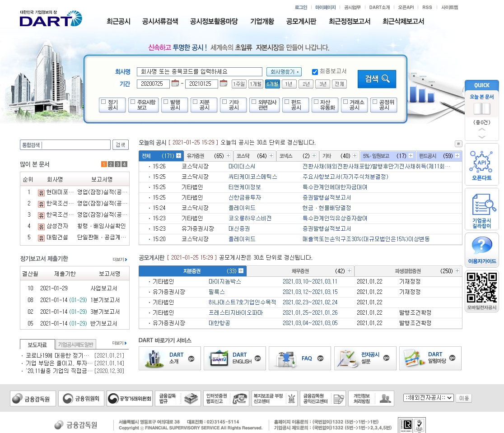Expand the 코스닥 (64) plus icon
Viewport: 504px width, 433px height.
coord(271,156)
